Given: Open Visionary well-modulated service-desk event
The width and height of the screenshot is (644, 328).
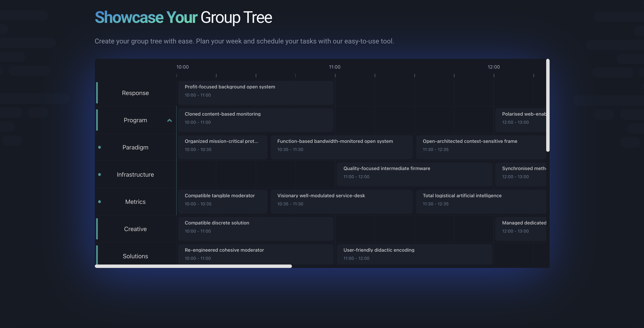Looking at the screenshot, I should (x=341, y=201).
